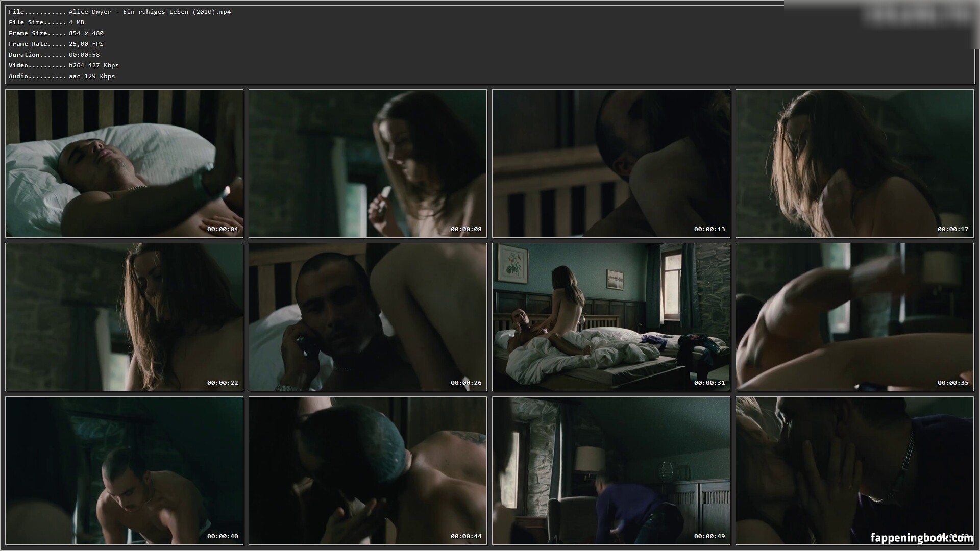980x551 pixels.
Task: Open the thumbnail marked 00:00:35
Action: [854, 317]
